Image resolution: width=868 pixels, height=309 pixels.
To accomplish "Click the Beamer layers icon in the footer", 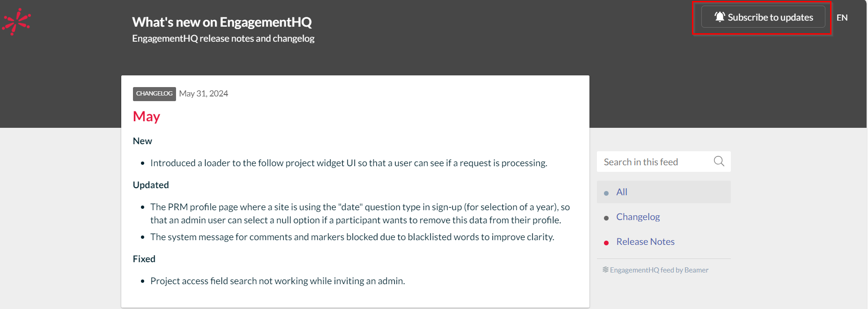I will 605,269.
